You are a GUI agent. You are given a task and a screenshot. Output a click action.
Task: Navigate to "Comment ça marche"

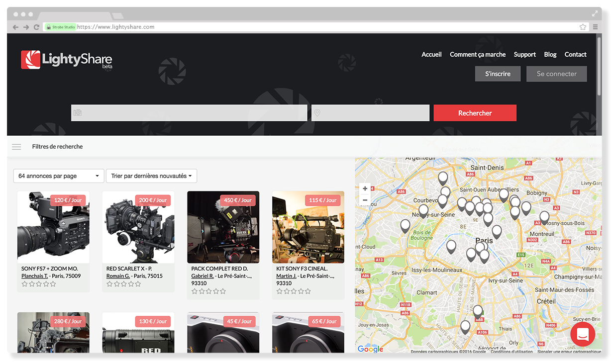click(x=478, y=54)
